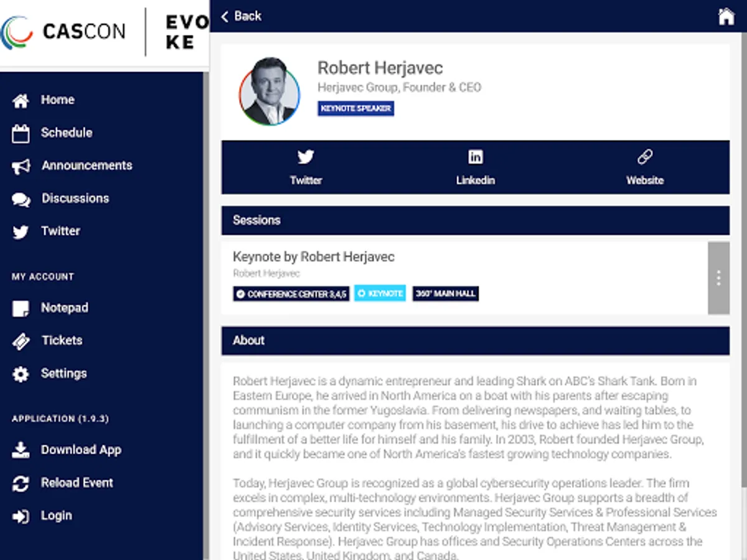Click the Back chevron arrow
747x560 pixels.
(225, 16)
